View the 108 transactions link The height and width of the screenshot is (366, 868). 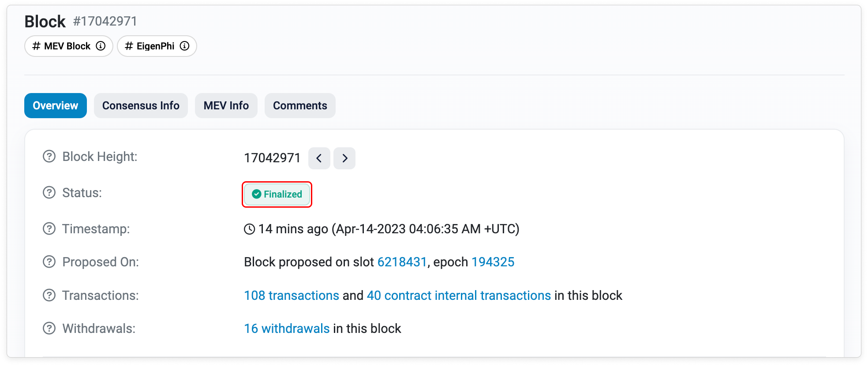click(292, 295)
